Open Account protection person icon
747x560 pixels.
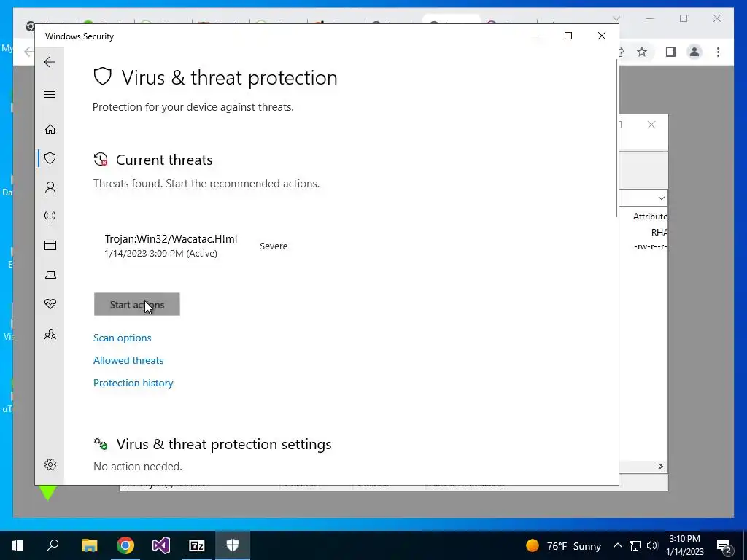point(50,187)
